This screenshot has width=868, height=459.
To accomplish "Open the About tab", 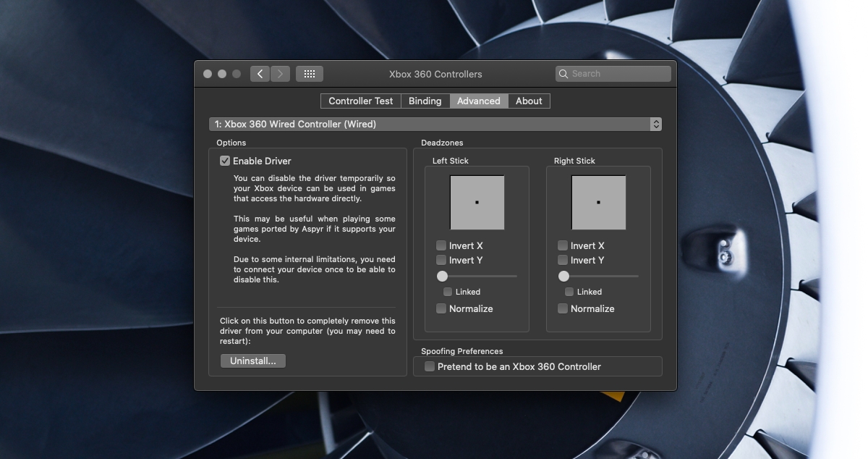I will [529, 101].
